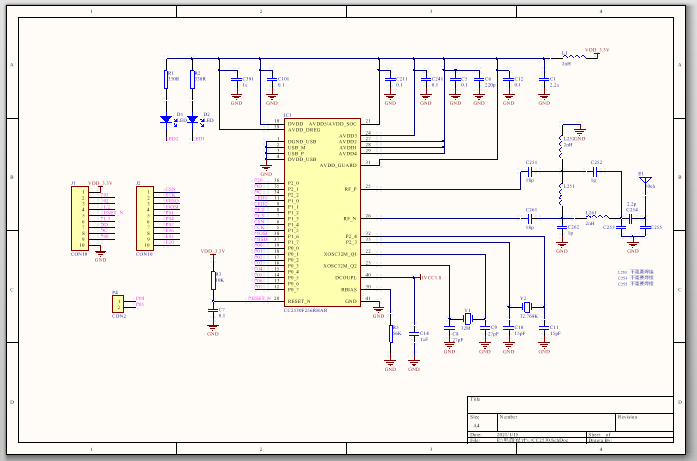Select capacitor C14 1uF symbol

pyautogui.click(x=414, y=334)
